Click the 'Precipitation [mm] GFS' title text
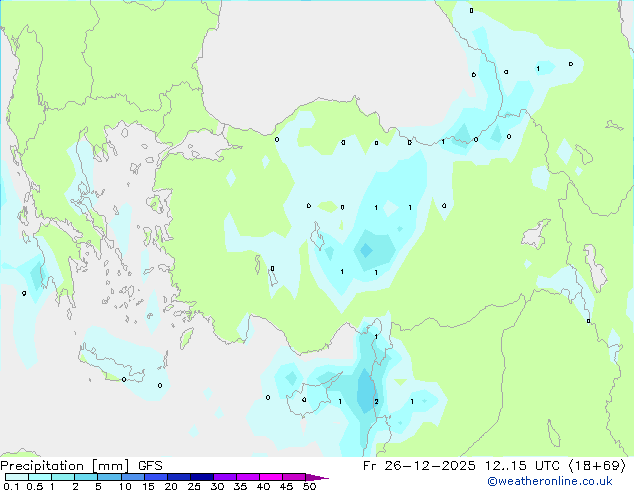634x490 pixels. point(81,466)
